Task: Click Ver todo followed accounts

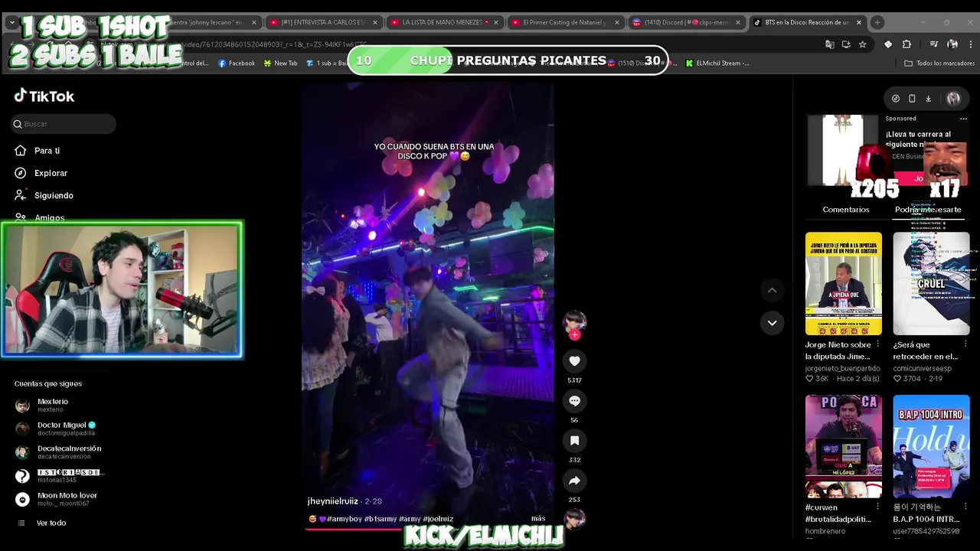Action: click(x=51, y=523)
